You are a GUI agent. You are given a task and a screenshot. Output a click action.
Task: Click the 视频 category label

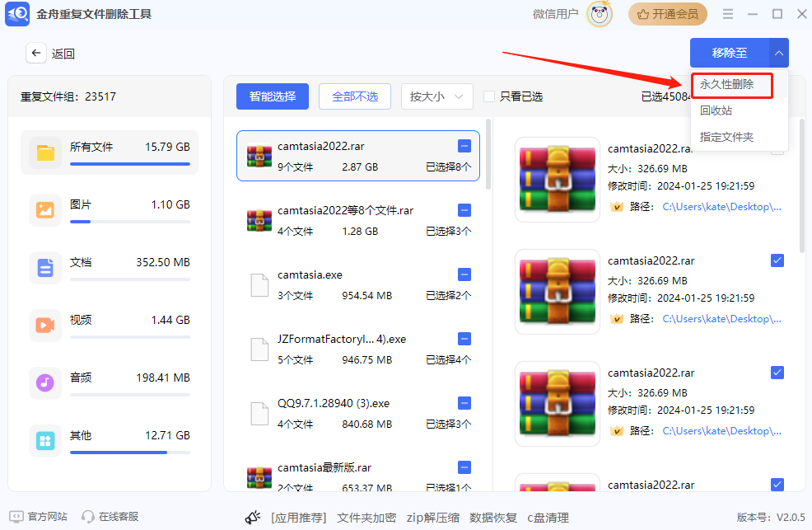tap(81, 320)
